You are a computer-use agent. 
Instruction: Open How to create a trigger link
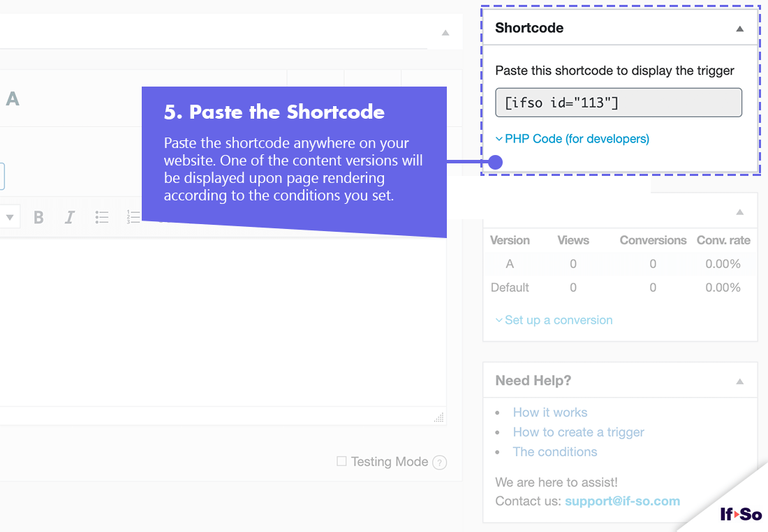pos(579,432)
